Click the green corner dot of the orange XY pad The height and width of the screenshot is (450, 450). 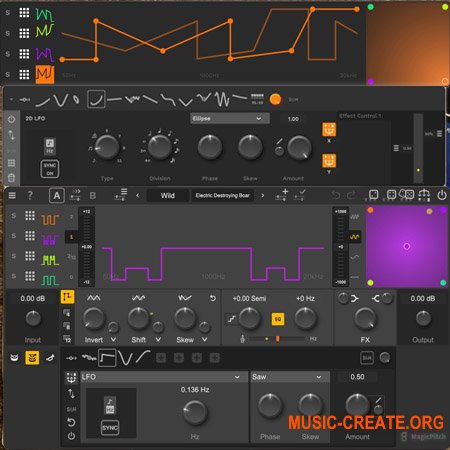(370, 7)
